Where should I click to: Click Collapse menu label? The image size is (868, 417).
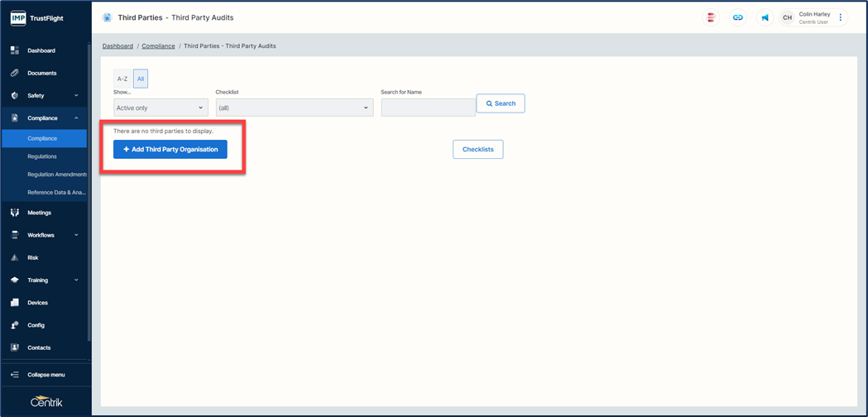(46, 375)
